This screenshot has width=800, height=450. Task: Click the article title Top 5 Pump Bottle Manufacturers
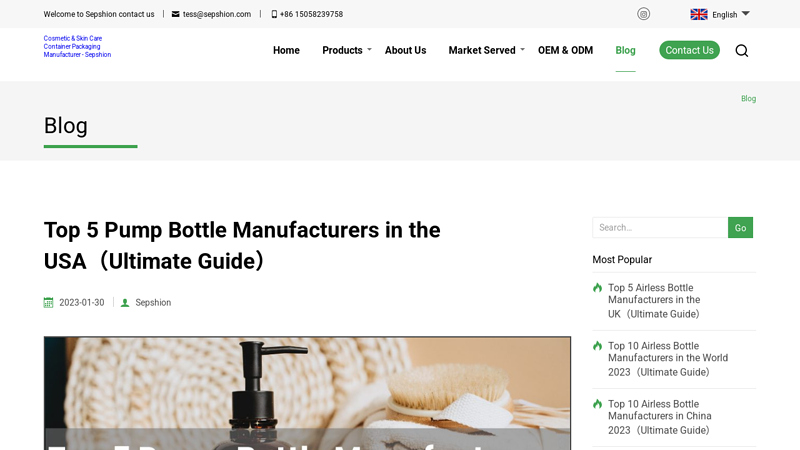[242, 245]
